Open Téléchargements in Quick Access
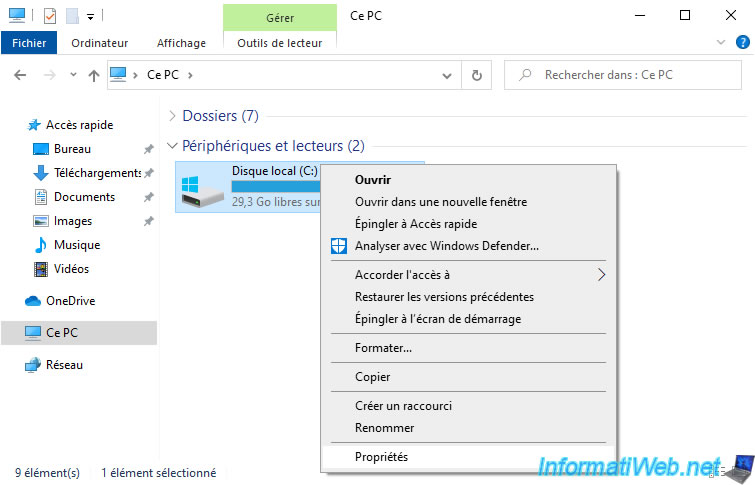755x485 pixels. tap(97, 173)
